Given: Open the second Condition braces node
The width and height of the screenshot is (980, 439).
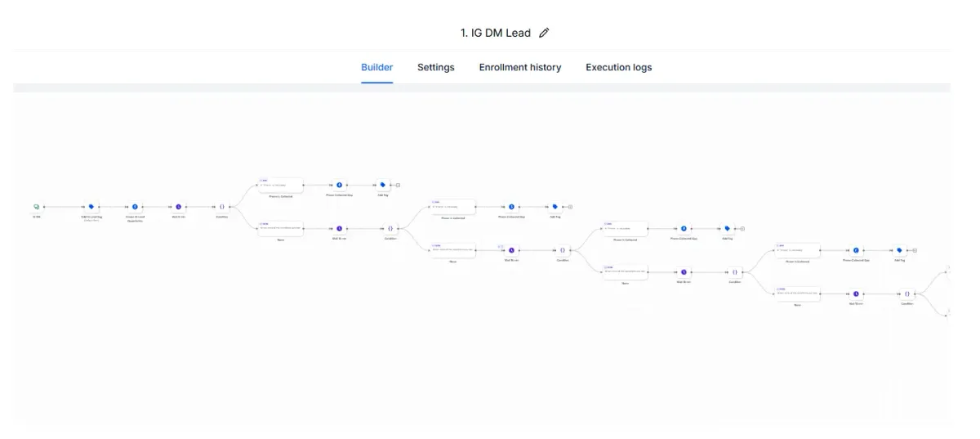Looking at the screenshot, I should point(390,228).
